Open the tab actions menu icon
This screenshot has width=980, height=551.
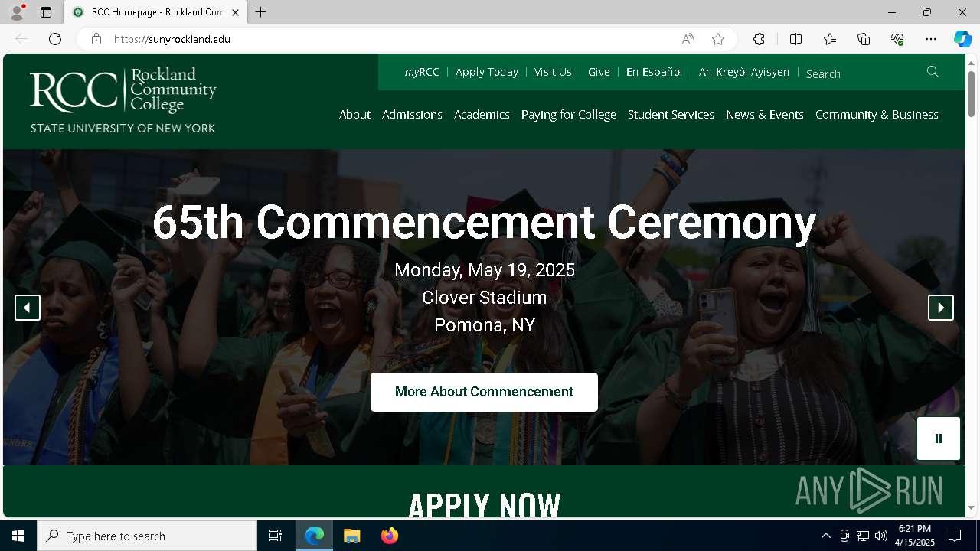(x=46, y=12)
